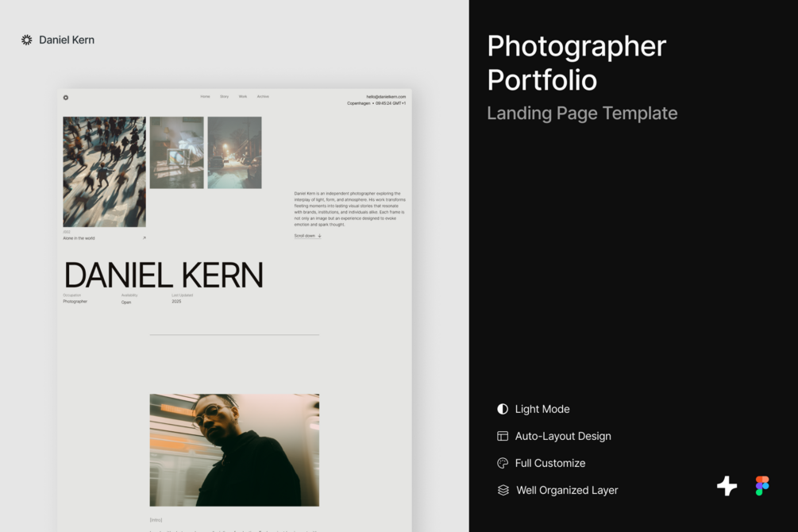Screen dimensions: 798x532
Task: Click the white plus-shaped logo icon
Action: coord(727,486)
